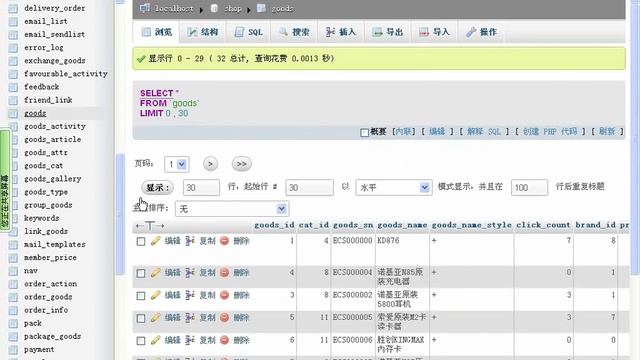Click the edit pencil icon for ECS000004 row
640x360 pixels.
[156, 273]
